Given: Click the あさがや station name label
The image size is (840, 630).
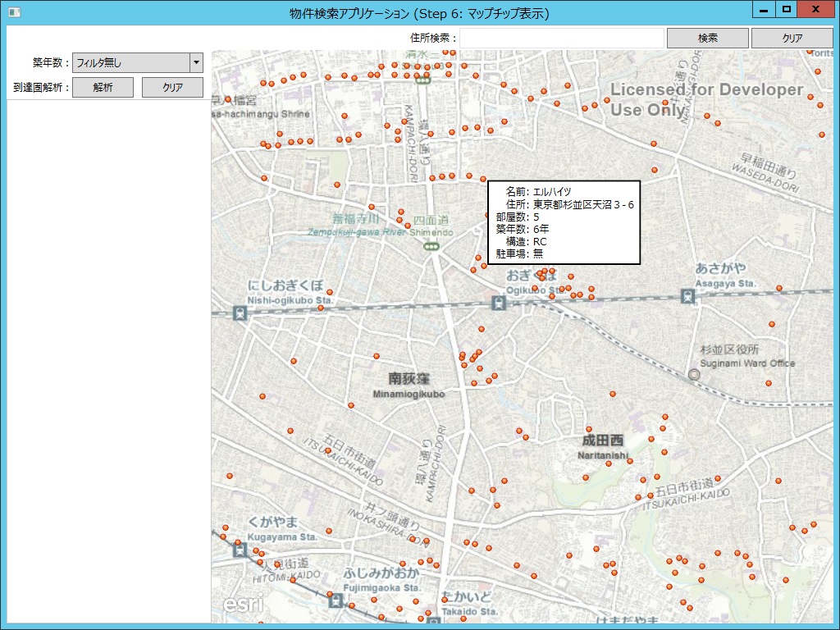Looking at the screenshot, I should [x=720, y=268].
